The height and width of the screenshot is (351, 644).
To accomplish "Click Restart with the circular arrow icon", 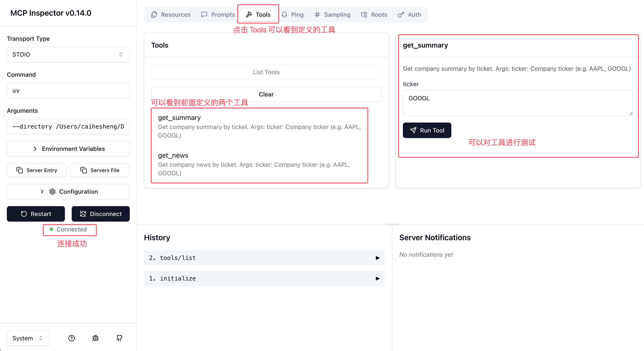I will coord(36,214).
